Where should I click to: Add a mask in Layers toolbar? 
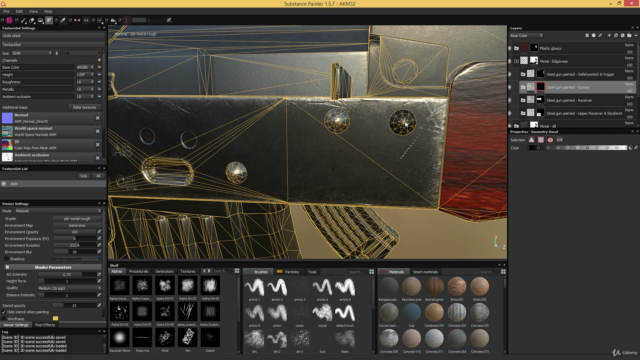point(593,36)
